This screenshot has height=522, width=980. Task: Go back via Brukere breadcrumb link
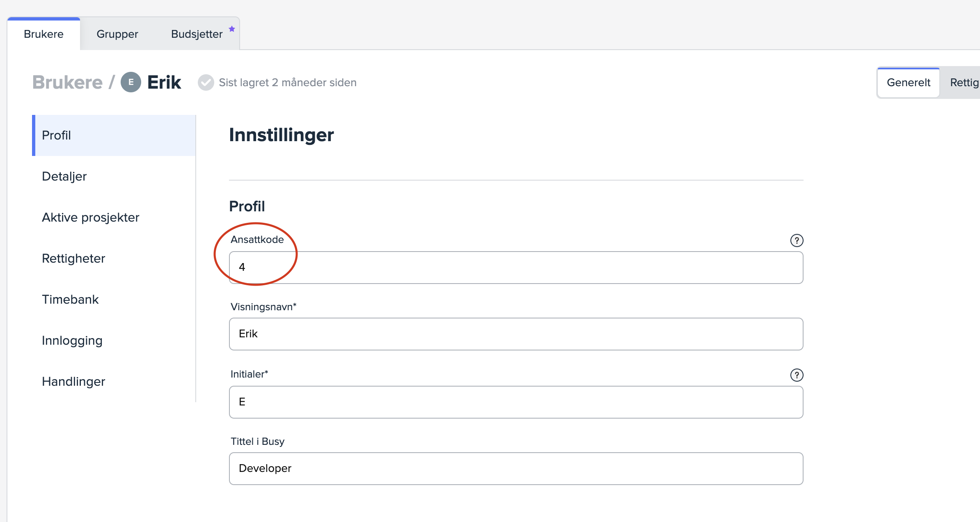(67, 82)
